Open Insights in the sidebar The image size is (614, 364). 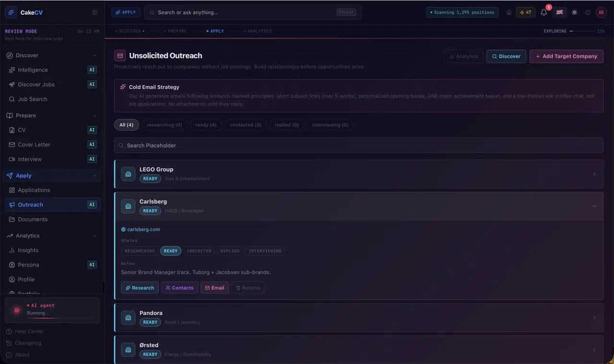click(52, 250)
